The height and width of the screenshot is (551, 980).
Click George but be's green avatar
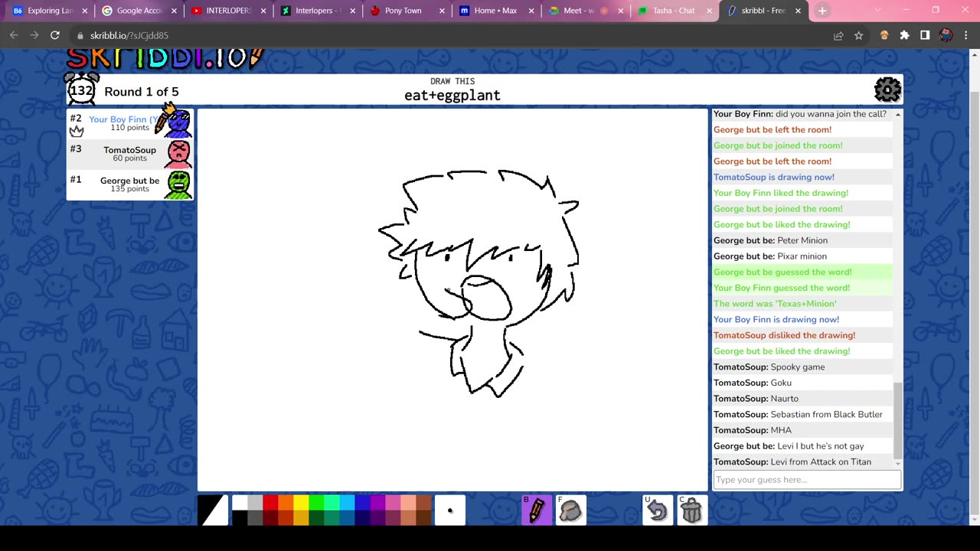(178, 184)
